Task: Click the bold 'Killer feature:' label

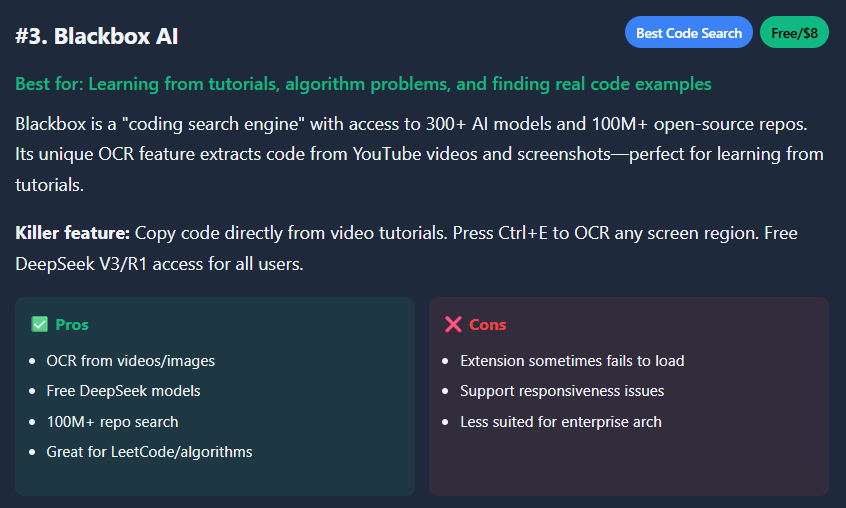Action: coord(73,233)
